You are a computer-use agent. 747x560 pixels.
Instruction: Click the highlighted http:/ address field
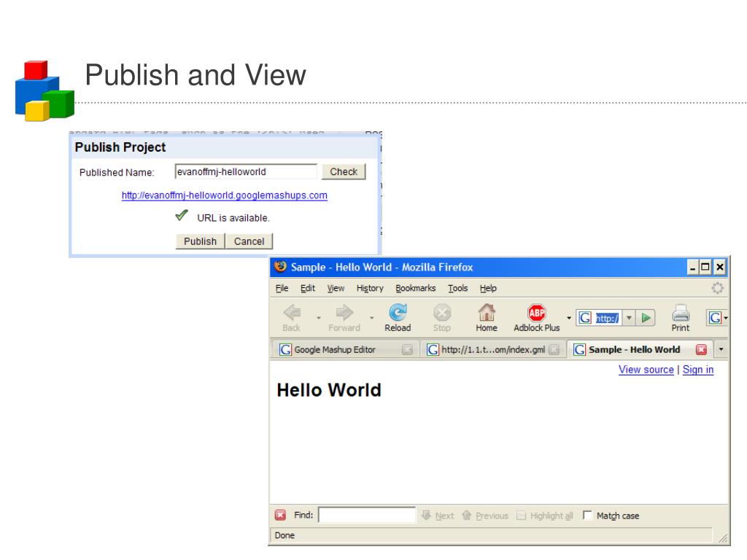click(x=608, y=318)
